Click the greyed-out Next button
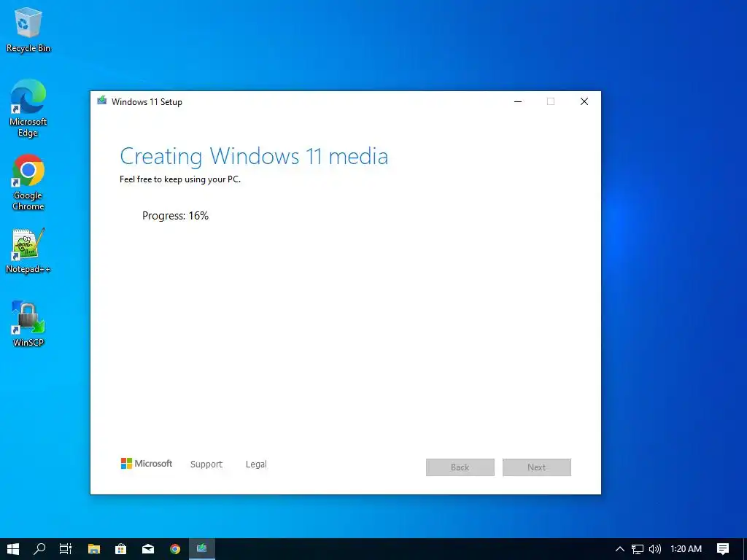The width and height of the screenshot is (747, 560). (536, 467)
